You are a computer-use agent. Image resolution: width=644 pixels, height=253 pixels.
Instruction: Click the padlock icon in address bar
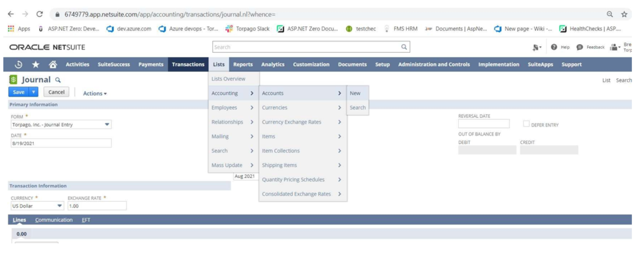(57, 14)
